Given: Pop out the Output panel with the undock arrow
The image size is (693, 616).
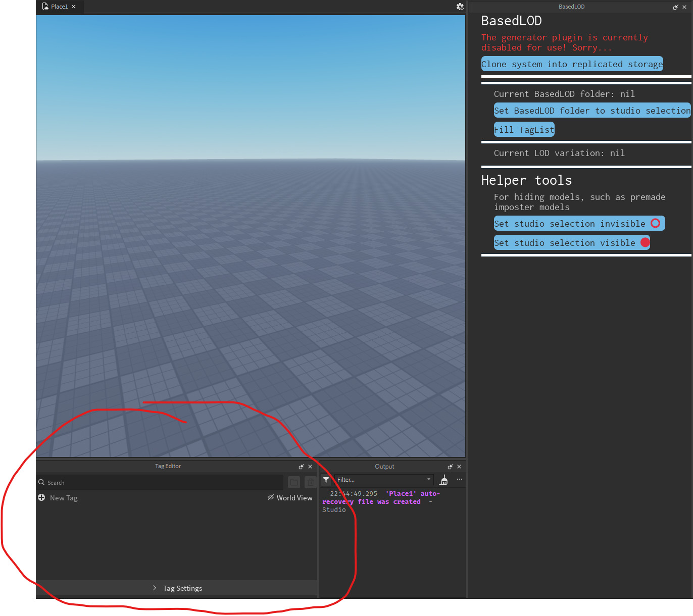Looking at the screenshot, I should 450,467.
